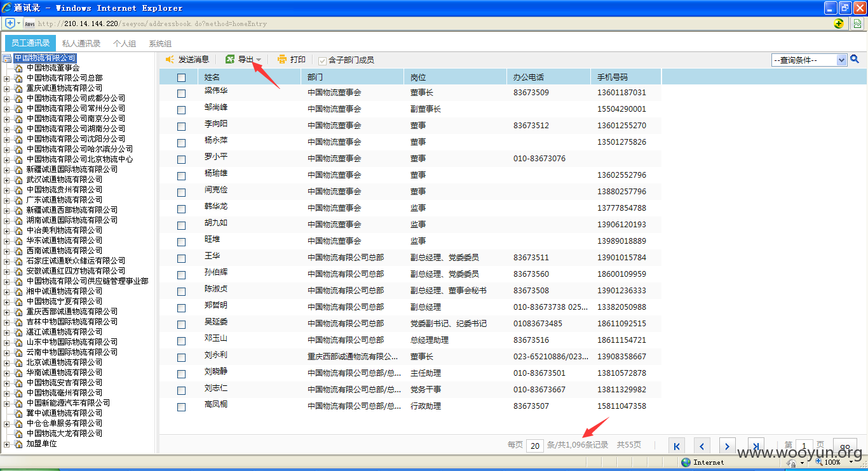This screenshot has height=471, width=868.
Task: Click the 发送消息 button
Action: (x=187, y=60)
